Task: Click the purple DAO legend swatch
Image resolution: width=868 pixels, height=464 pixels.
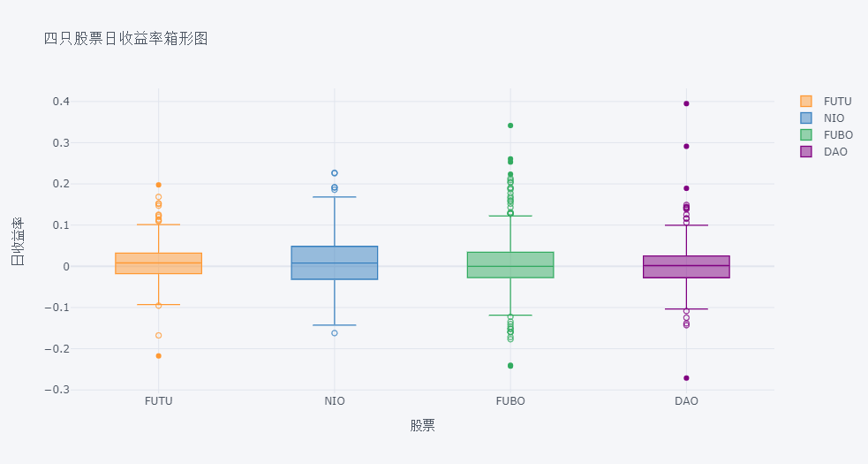Action: 806,151
